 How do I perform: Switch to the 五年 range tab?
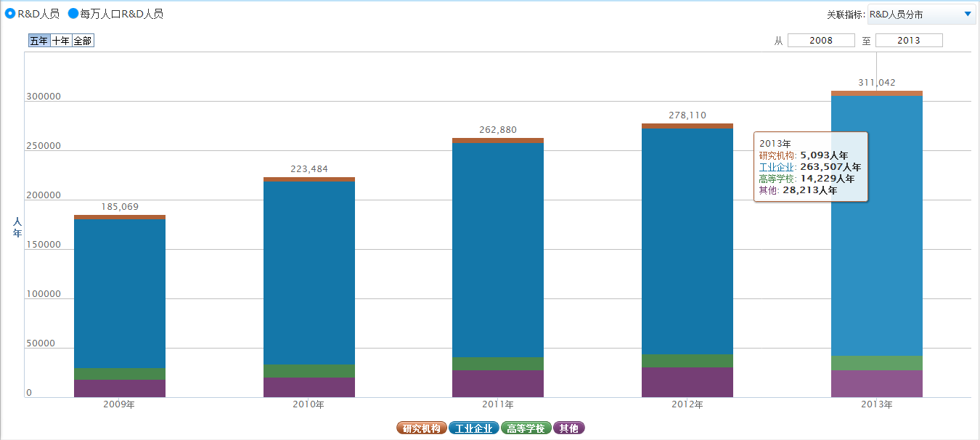tap(39, 41)
